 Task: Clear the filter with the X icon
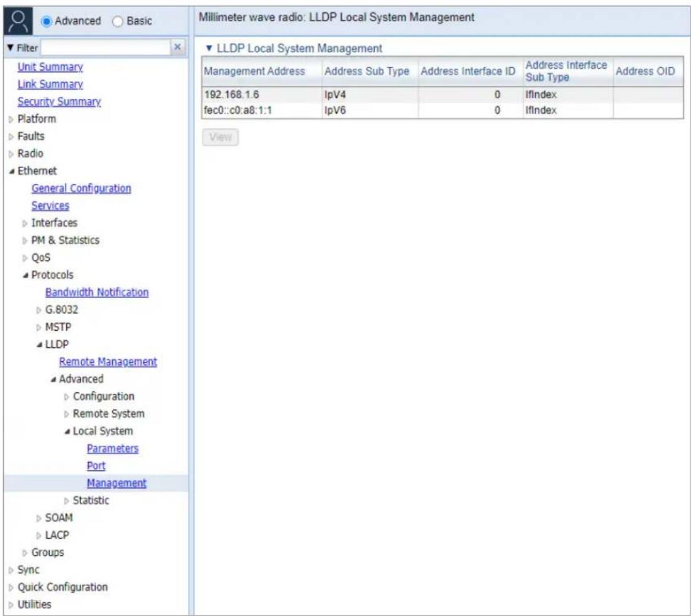pos(177,47)
